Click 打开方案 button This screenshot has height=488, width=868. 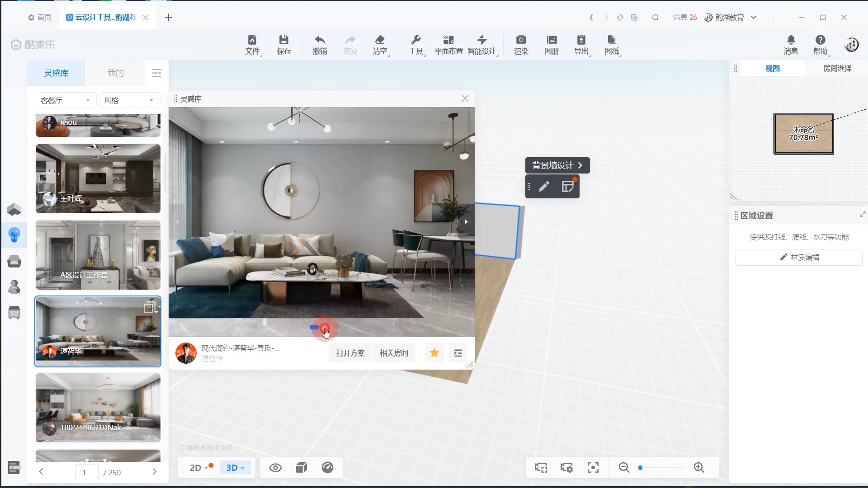coord(350,353)
